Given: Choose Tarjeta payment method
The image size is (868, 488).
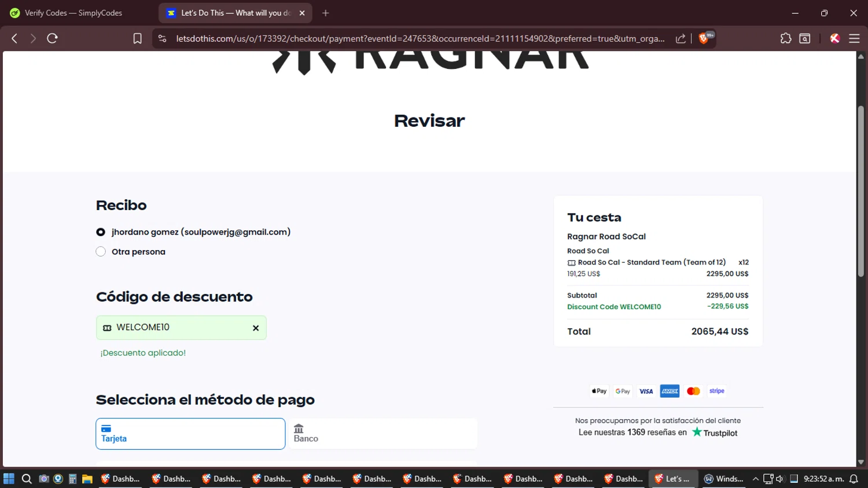Looking at the screenshot, I should coord(190,434).
